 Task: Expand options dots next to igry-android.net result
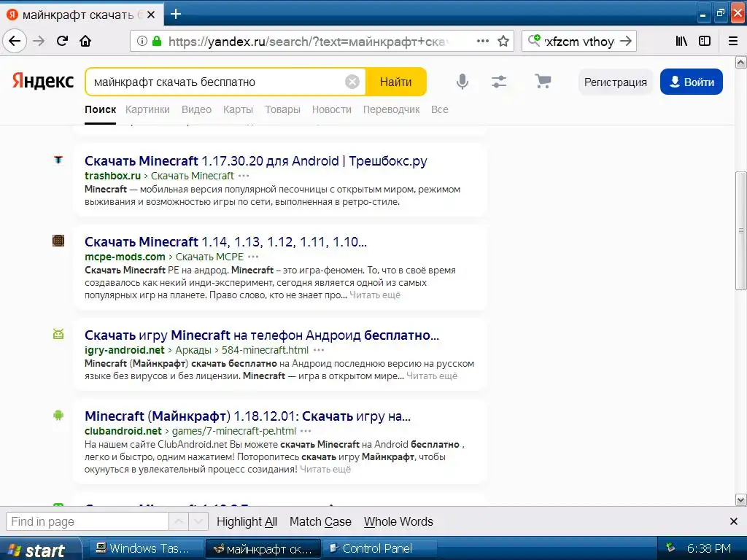319,350
